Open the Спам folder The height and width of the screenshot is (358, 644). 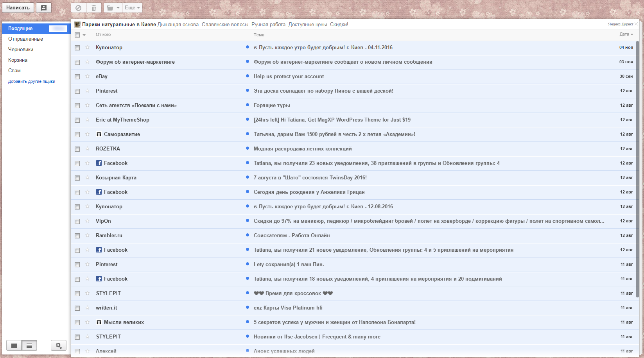coord(14,71)
